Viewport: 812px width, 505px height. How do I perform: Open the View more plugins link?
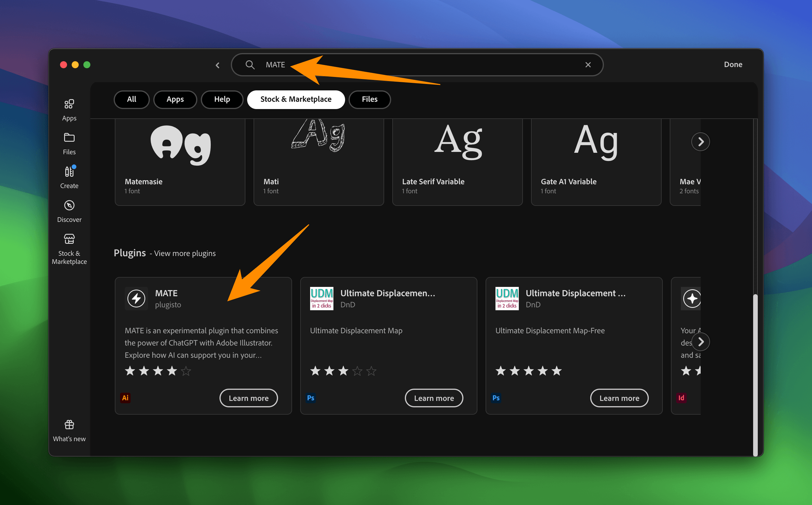[184, 253]
